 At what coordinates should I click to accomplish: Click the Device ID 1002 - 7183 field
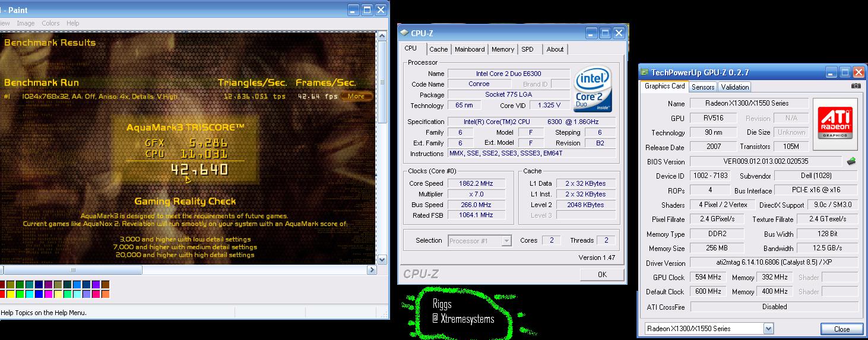[711, 176]
